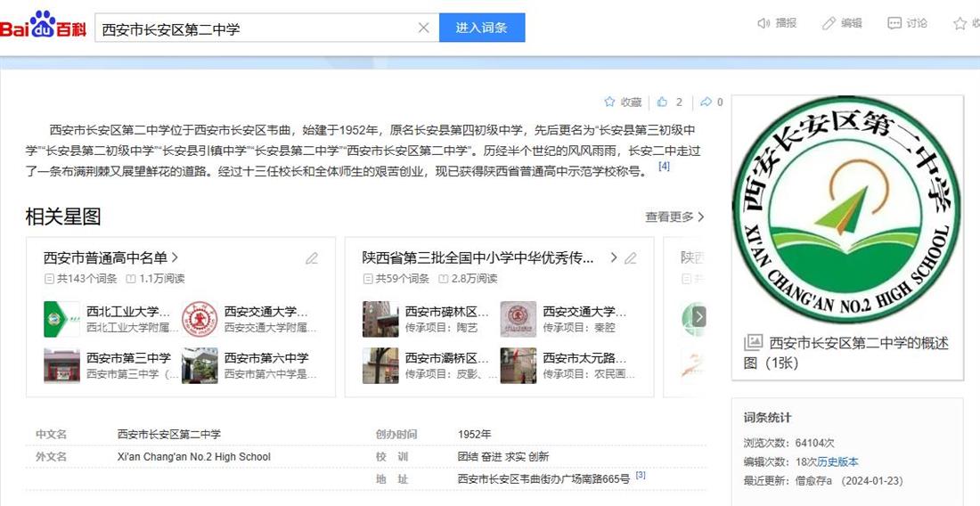Viewport: 980px width, 506px height.
Task: Open the 讨论 discussion icon
Action: coord(894,24)
